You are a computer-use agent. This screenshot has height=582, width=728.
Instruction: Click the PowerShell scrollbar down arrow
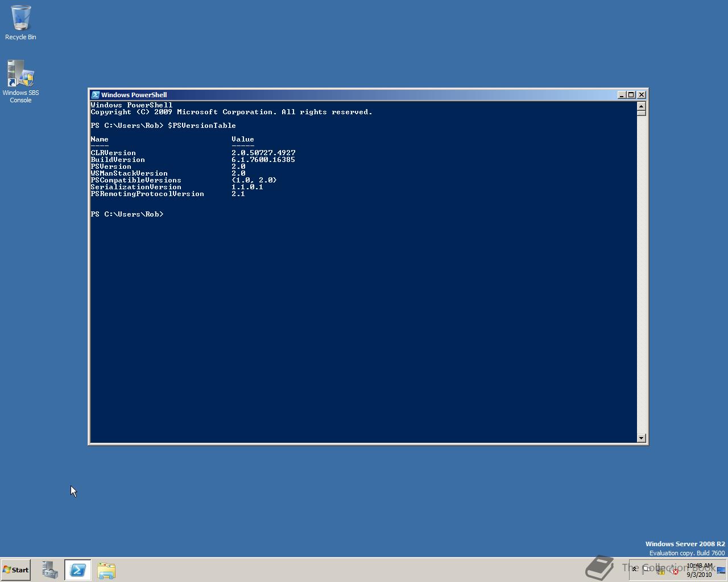click(642, 438)
